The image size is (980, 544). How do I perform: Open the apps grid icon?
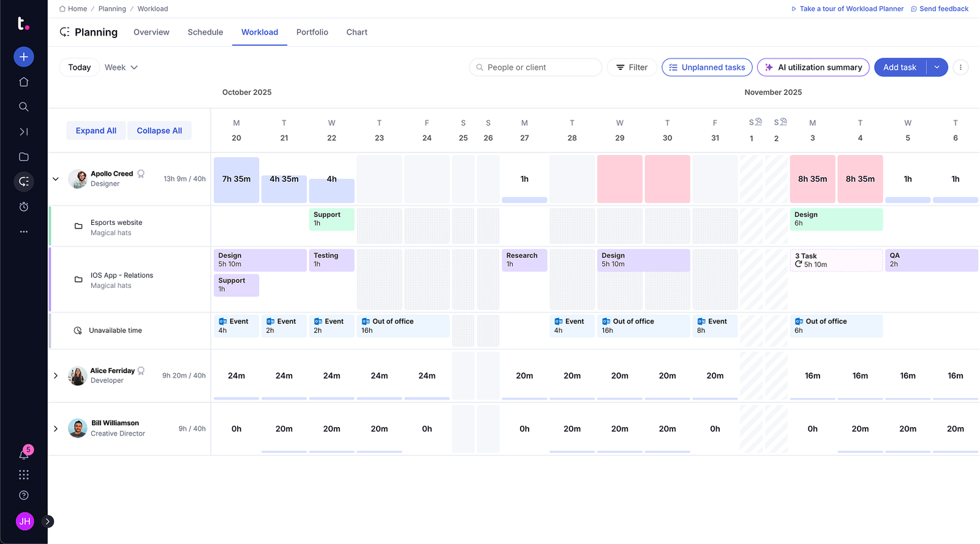(24, 475)
